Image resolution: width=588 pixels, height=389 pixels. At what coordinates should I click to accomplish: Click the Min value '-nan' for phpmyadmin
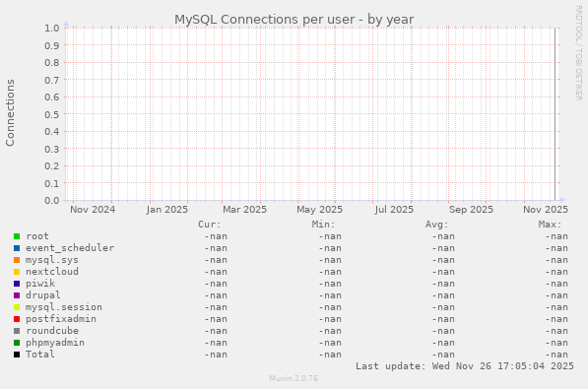330,343
